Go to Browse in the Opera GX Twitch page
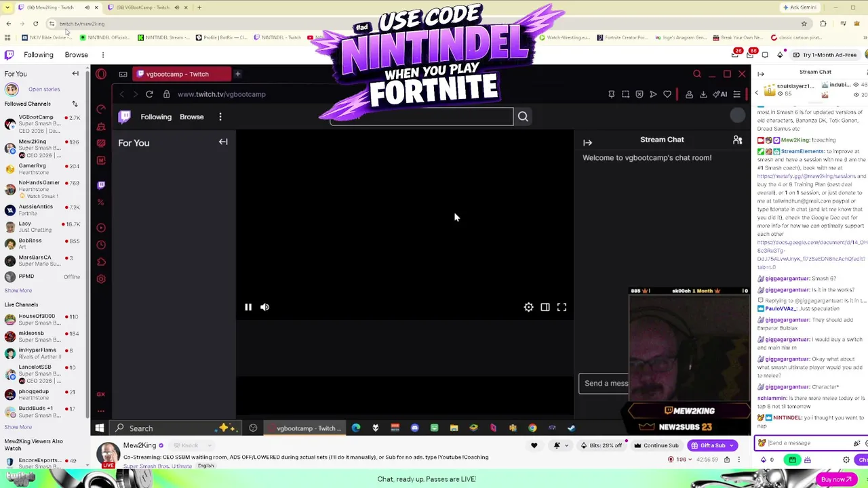This screenshot has width=868, height=488. [x=191, y=117]
